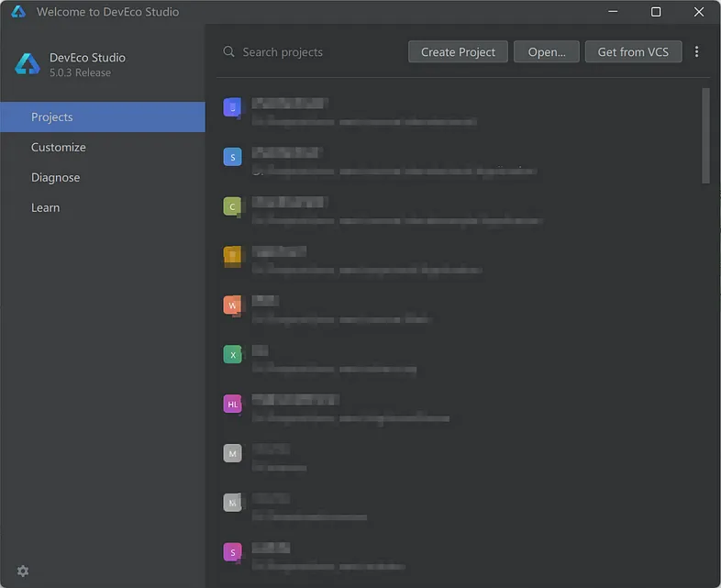Image resolution: width=721 pixels, height=588 pixels.
Task: Maximize the Welcome to DevEco Studio window
Action: (656, 12)
